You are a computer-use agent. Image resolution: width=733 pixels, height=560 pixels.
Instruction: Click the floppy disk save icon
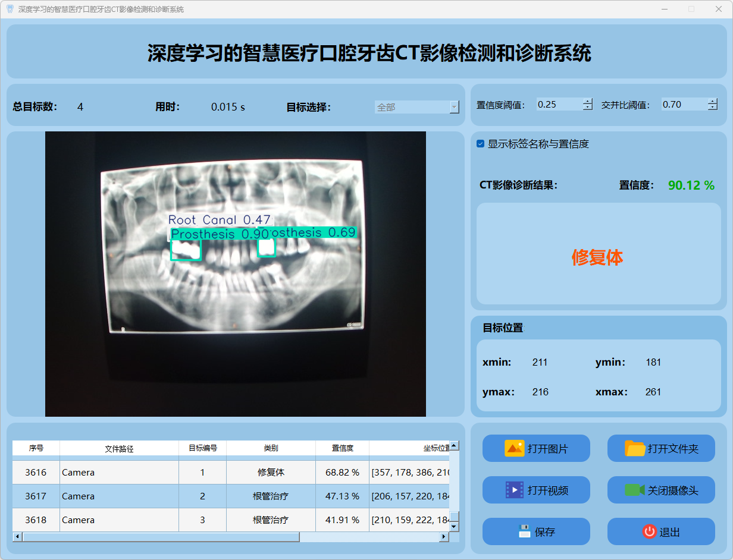(524, 531)
